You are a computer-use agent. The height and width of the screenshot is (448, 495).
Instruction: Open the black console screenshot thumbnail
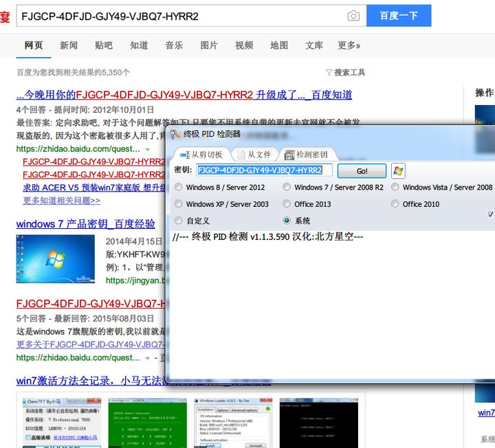[319, 423]
